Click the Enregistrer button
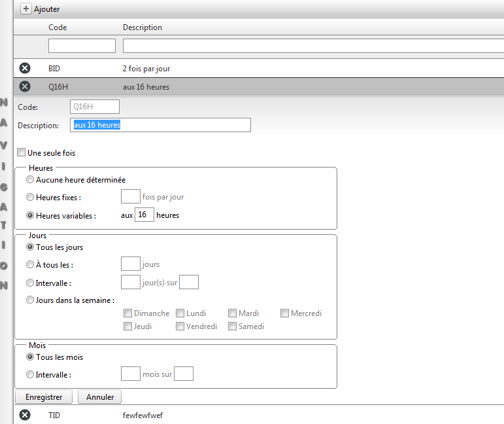Viewport: 504px width, 424px height. 44,397
